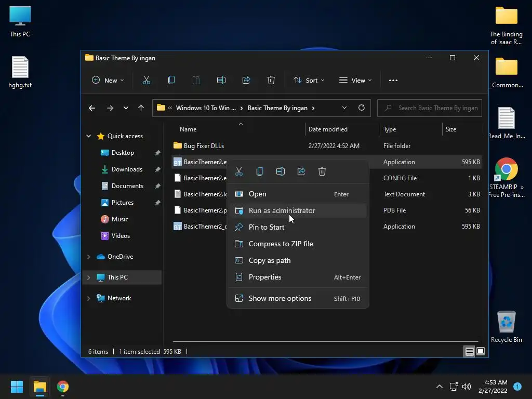
Task: Expand the Network tree node
Action: pos(88,298)
